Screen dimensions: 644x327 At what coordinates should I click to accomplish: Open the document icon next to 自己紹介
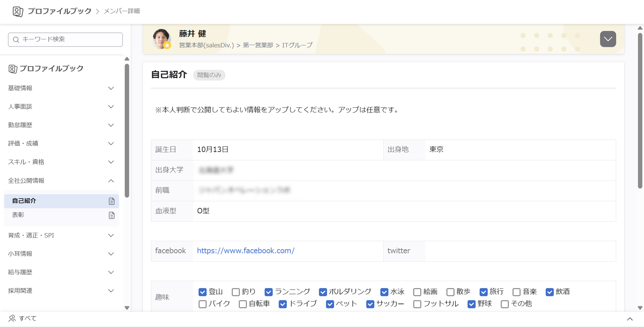click(112, 201)
